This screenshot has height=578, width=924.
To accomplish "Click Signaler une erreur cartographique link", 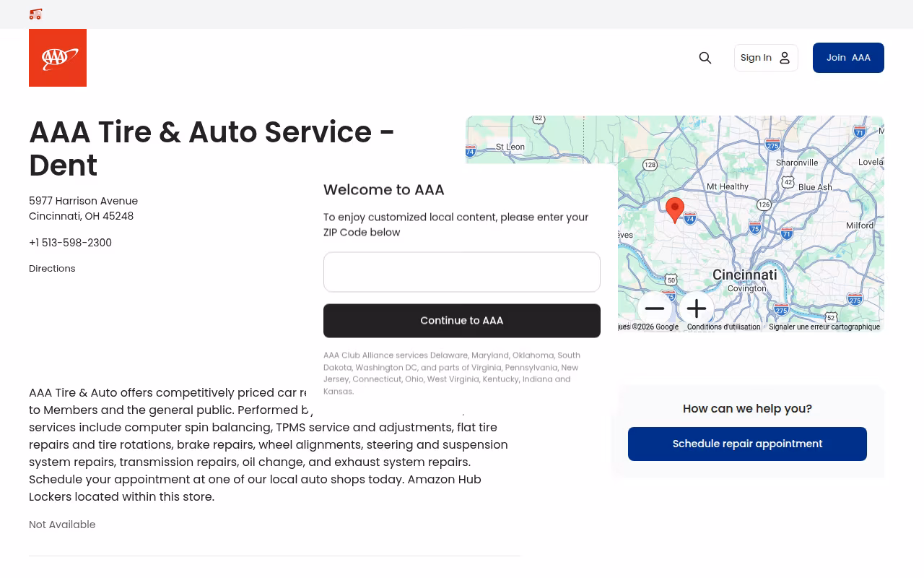I will [x=824, y=327].
